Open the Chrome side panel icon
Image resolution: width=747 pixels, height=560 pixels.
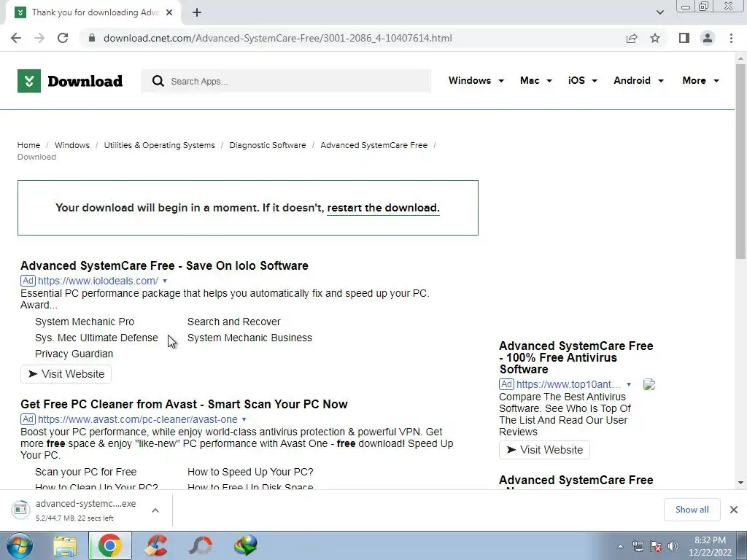coord(684,38)
